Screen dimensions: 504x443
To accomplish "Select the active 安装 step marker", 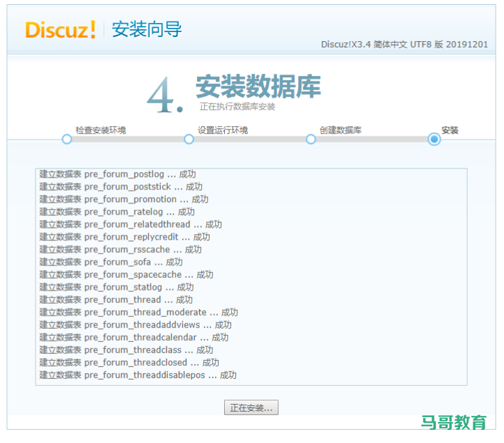I will point(434,139).
